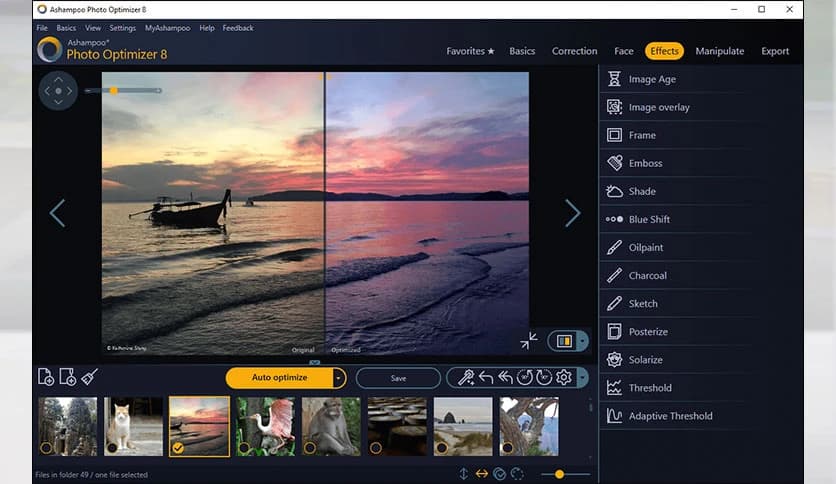Rotate image 90 degrees counterclockwise
This screenshot has width=836, height=484.
(525, 377)
